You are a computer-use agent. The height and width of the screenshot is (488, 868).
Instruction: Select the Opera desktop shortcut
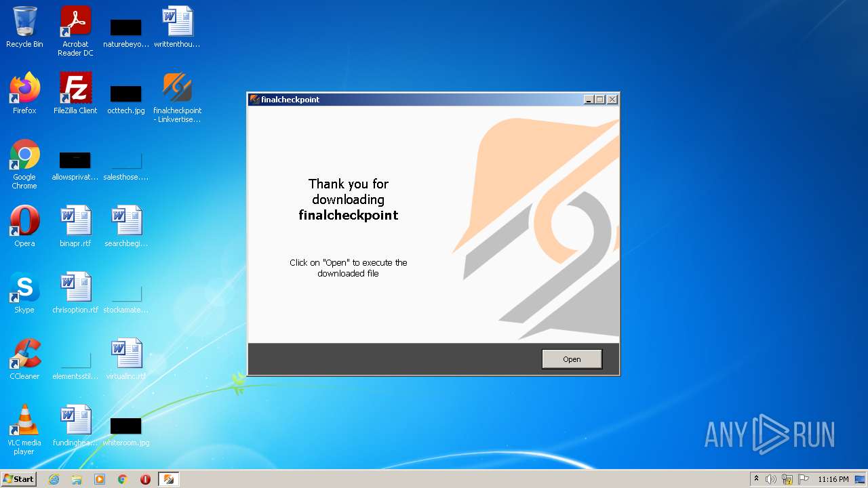(x=24, y=226)
